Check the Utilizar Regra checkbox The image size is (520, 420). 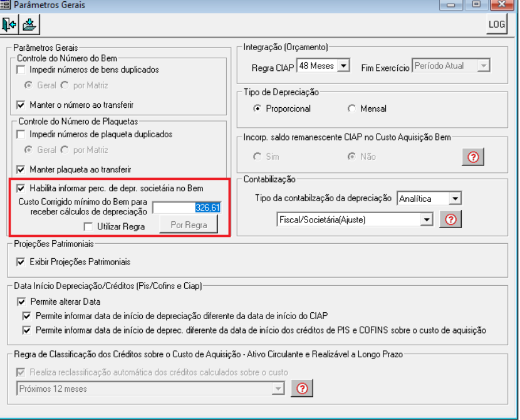[x=88, y=226]
